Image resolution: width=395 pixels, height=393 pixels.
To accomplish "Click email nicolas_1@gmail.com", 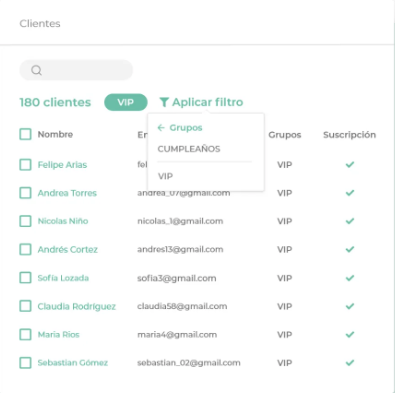I will click(180, 221).
